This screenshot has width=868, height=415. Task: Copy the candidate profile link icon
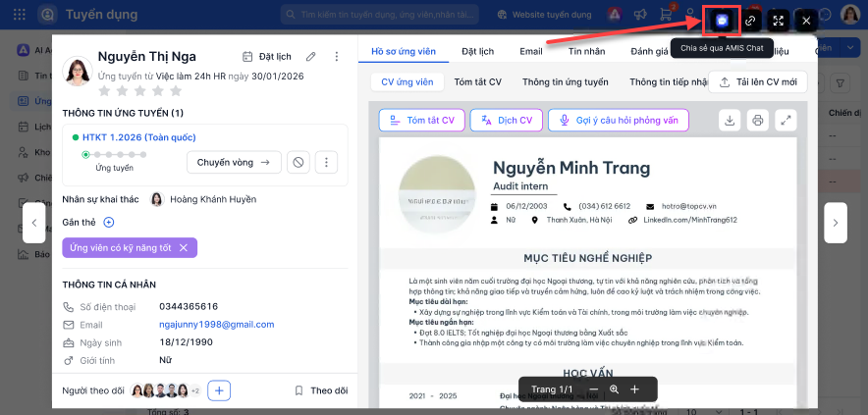pyautogui.click(x=750, y=21)
